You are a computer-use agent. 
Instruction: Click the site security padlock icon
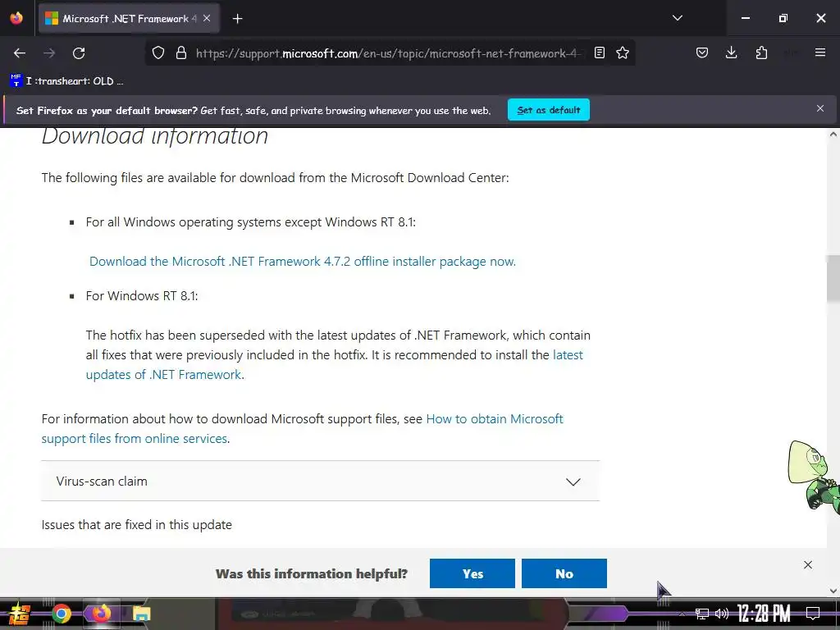181,53
